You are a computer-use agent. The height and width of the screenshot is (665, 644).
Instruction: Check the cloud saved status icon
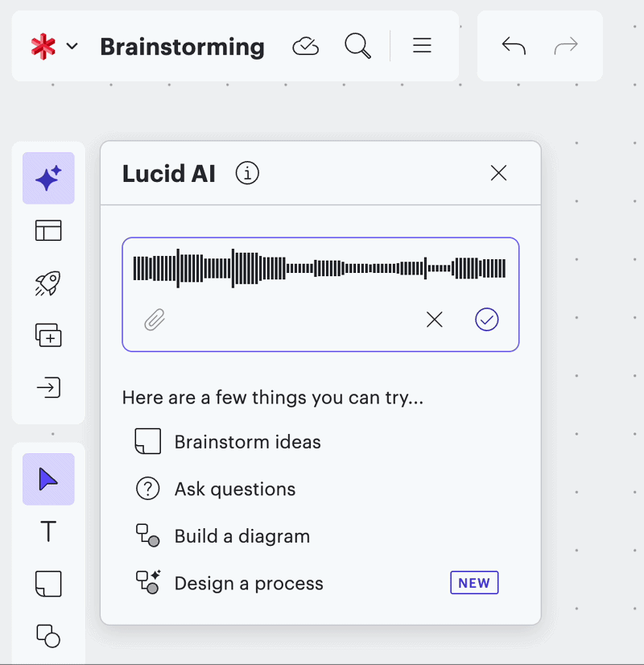point(305,46)
